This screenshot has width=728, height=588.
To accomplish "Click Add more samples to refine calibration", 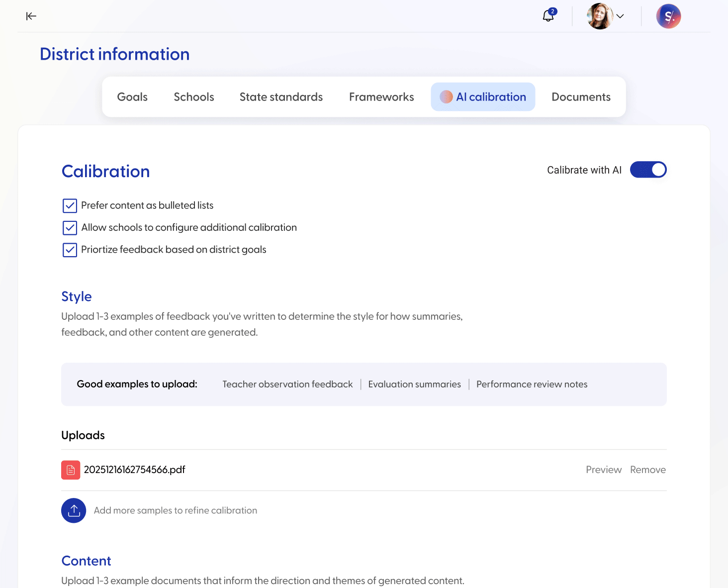I will 175,510.
